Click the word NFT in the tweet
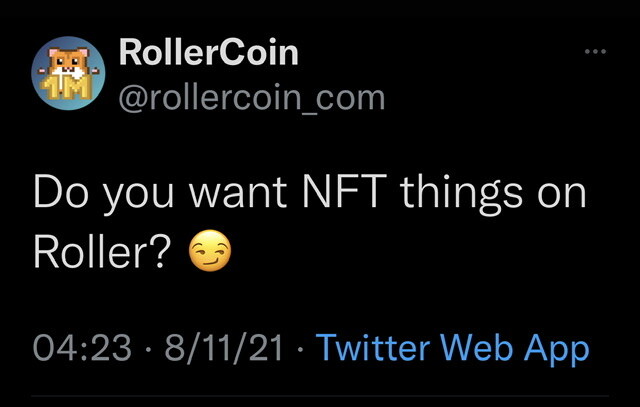The image size is (640, 407). (x=344, y=192)
